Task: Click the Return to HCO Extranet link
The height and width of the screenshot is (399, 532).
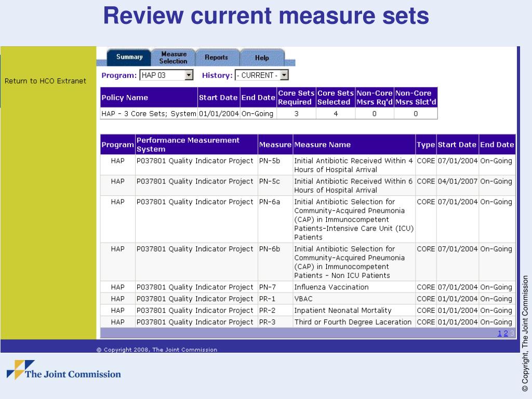Action: [46, 81]
